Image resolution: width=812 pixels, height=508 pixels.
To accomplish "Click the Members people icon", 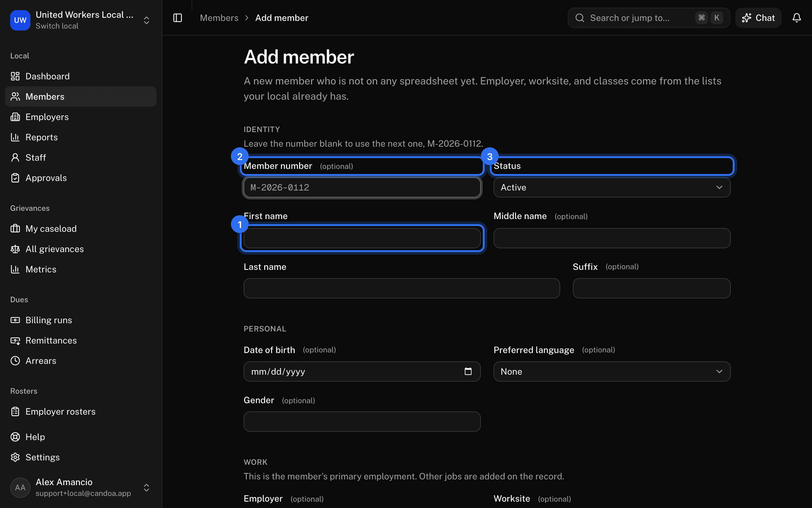I will pyautogui.click(x=15, y=97).
